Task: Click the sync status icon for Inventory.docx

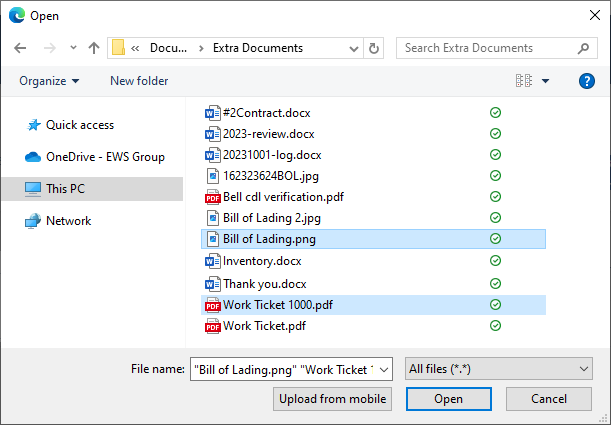Action: pyautogui.click(x=495, y=260)
